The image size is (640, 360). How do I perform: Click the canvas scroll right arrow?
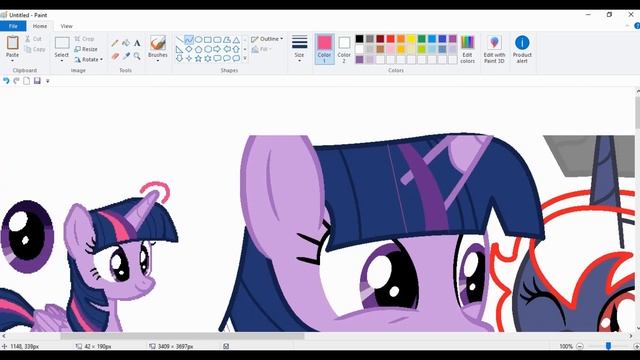(631, 336)
